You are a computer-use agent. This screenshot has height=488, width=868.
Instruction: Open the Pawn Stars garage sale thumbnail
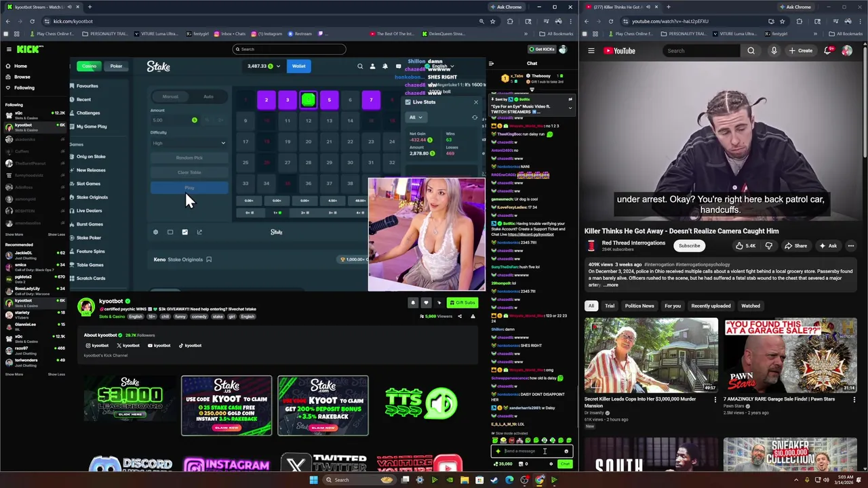coord(790,355)
